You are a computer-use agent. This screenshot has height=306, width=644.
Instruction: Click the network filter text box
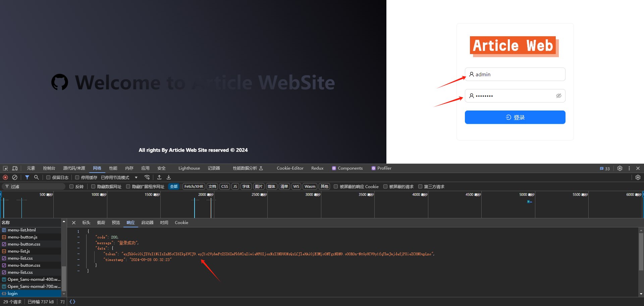click(x=34, y=186)
